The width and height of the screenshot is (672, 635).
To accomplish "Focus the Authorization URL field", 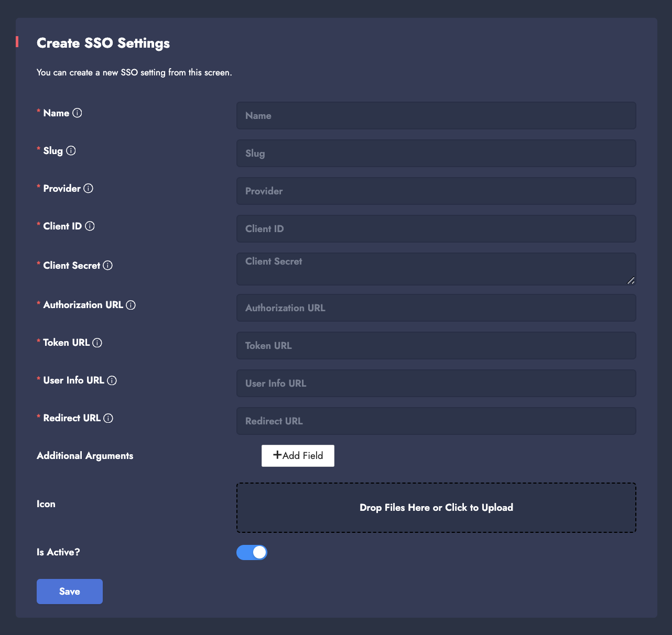I will 436,308.
